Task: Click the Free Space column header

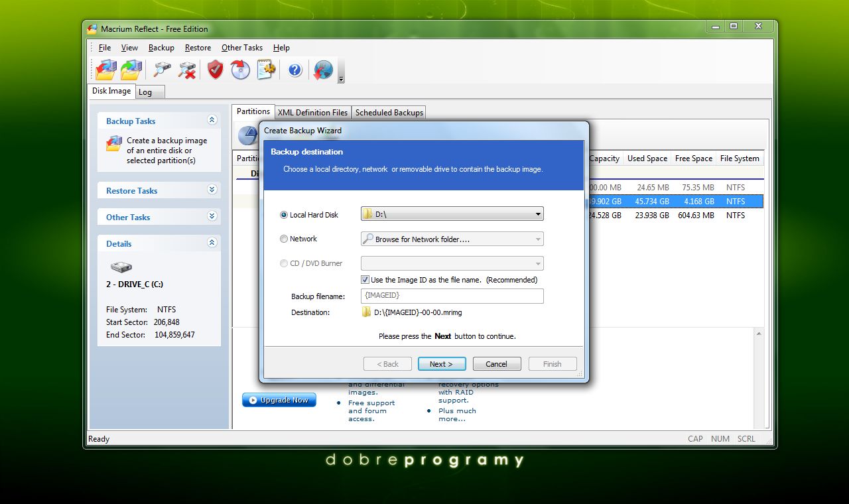Action: (693, 158)
